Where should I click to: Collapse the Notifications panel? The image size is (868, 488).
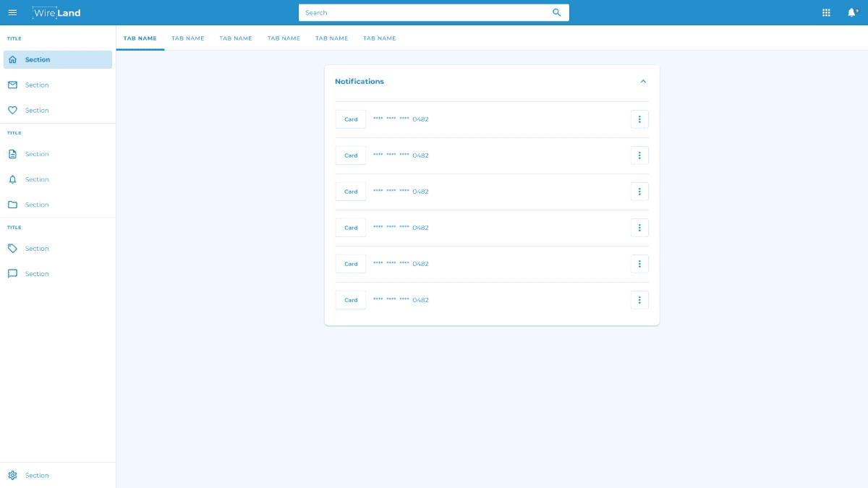(x=643, y=82)
